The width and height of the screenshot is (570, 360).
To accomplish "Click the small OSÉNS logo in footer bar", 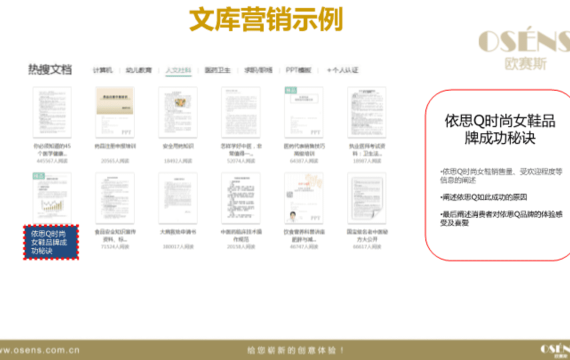I will point(555,351).
